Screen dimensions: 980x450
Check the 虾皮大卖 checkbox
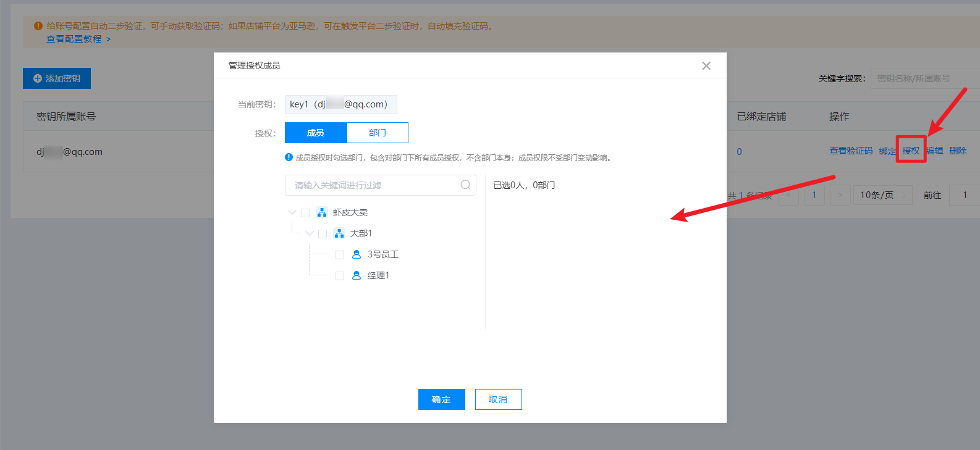point(305,213)
